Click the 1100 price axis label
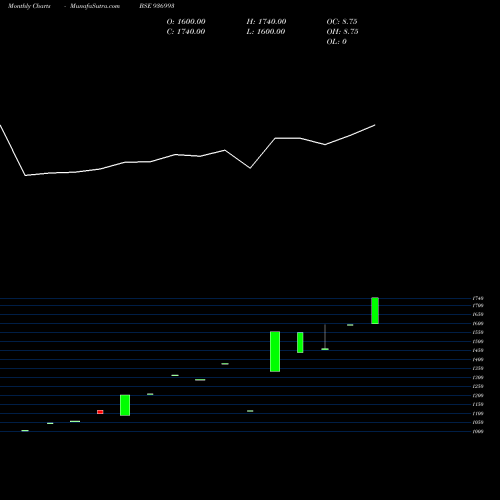This screenshot has width=500, height=500. click(x=478, y=413)
